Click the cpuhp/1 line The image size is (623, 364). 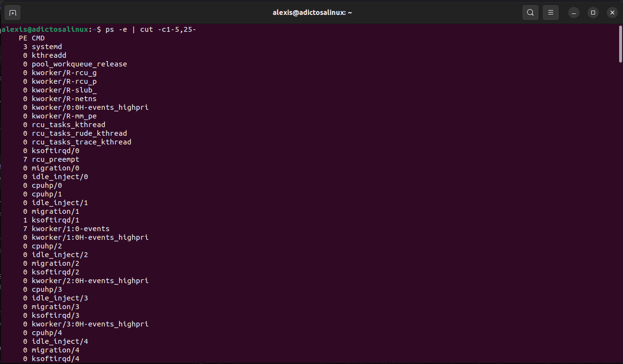pos(42,194)
